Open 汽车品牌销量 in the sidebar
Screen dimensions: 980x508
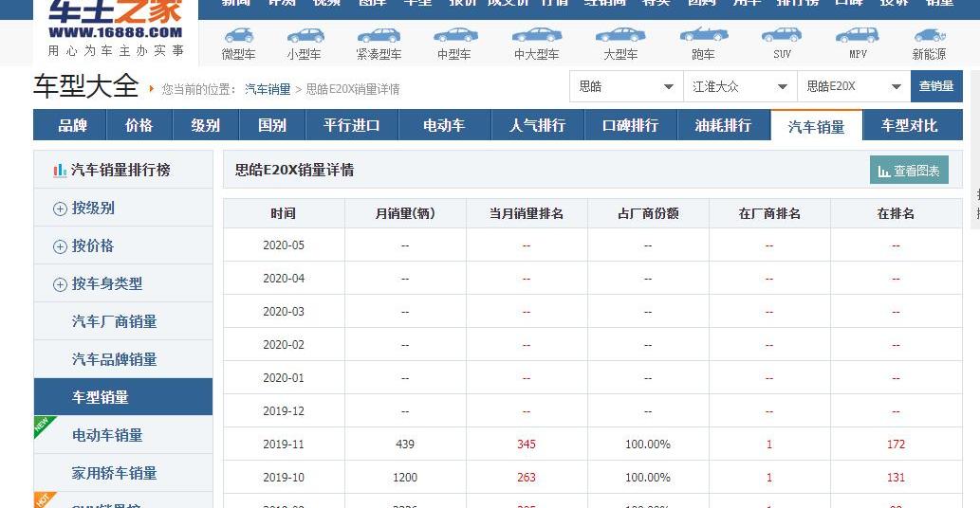point(115,359)
